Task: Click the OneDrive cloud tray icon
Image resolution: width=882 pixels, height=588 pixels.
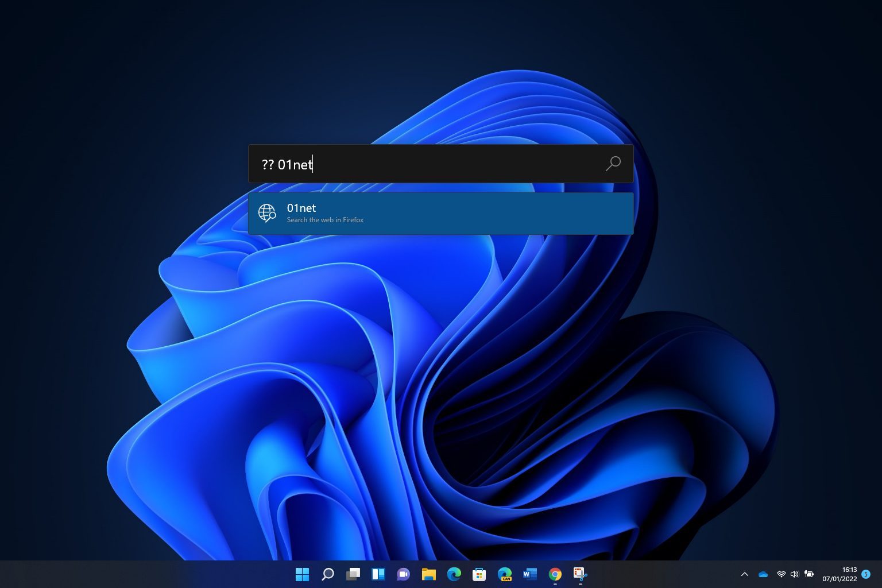Action: tap(763, 574)
